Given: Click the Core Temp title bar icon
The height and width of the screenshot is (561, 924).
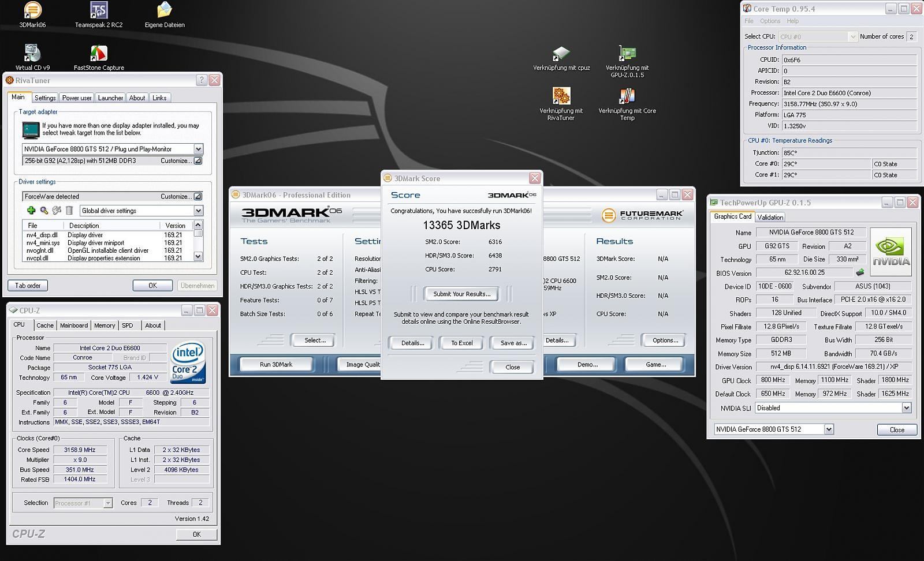Looking at the screenshot, I should [x=747, y=9].
